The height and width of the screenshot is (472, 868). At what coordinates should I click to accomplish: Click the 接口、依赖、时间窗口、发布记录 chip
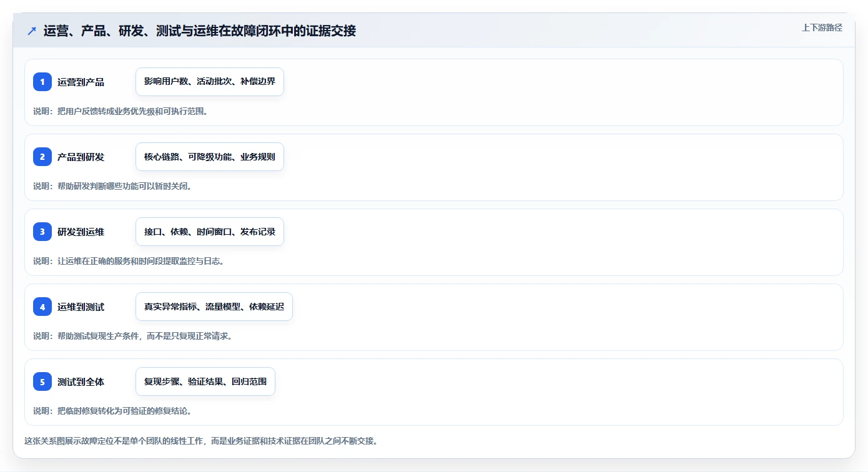[210, 232]
